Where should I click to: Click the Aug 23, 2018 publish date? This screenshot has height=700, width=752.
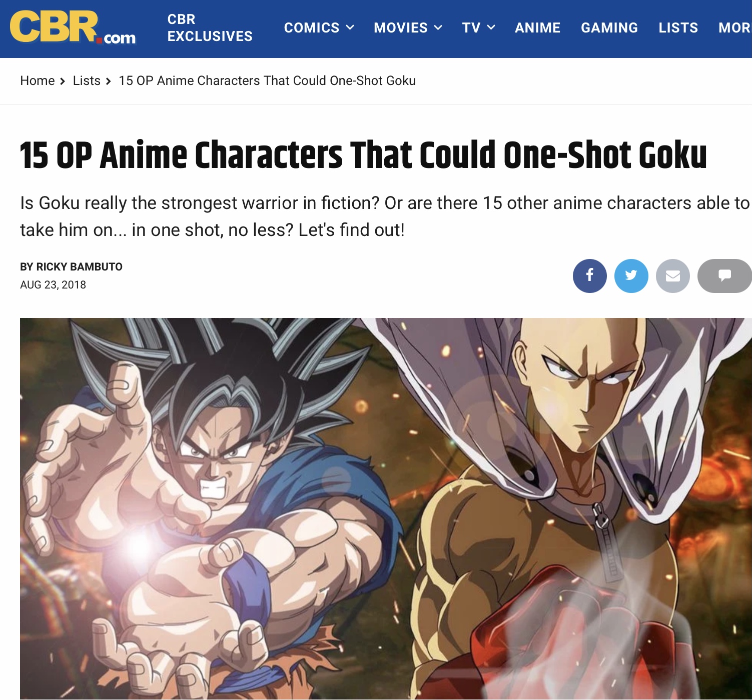coord(53,284)
